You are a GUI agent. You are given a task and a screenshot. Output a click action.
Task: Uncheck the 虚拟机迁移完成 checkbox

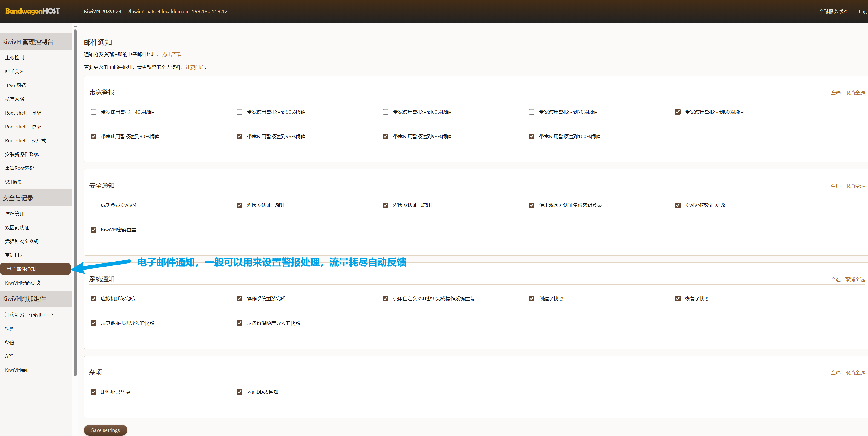click(x=94, y=299)
